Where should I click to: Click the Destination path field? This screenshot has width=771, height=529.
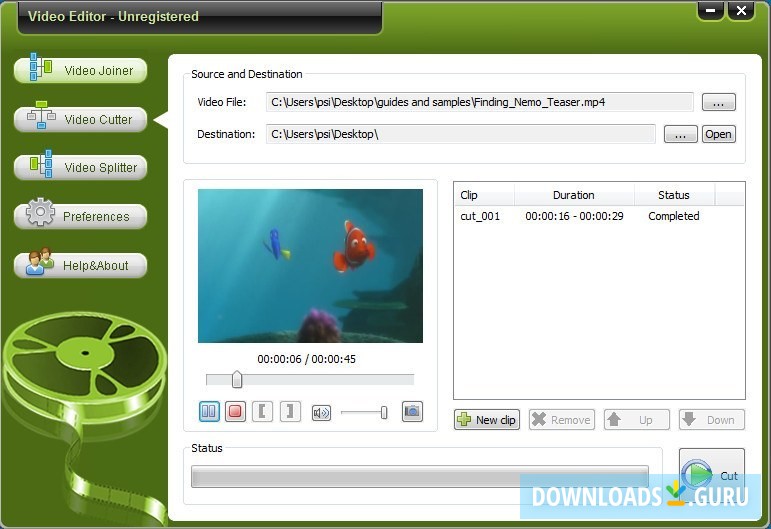click(461, 134)
